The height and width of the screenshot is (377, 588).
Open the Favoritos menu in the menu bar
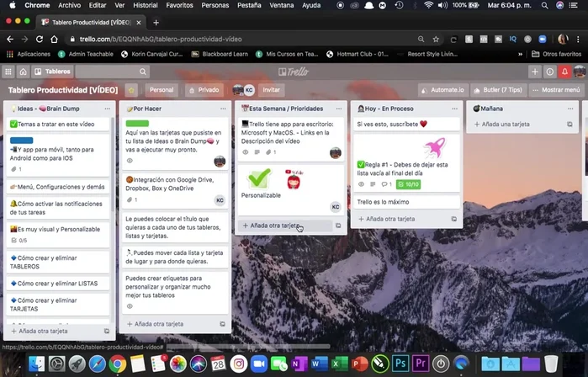178,5
